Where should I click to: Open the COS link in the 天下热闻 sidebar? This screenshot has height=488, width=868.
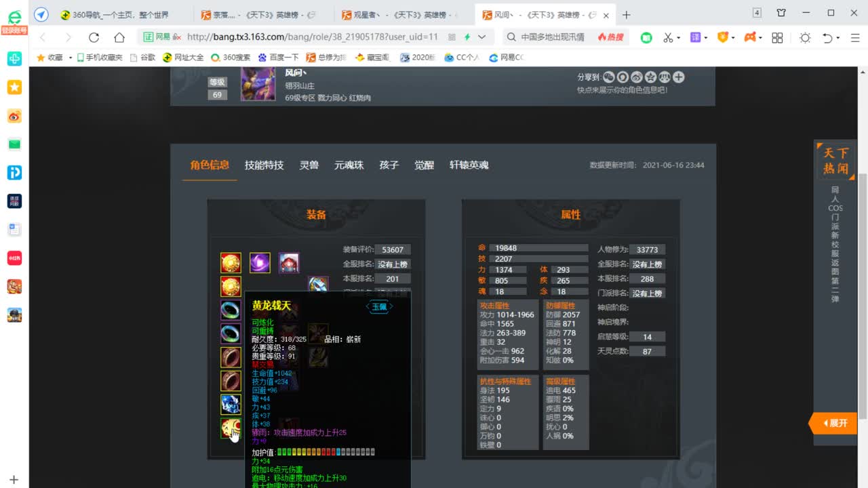[835, 209]
